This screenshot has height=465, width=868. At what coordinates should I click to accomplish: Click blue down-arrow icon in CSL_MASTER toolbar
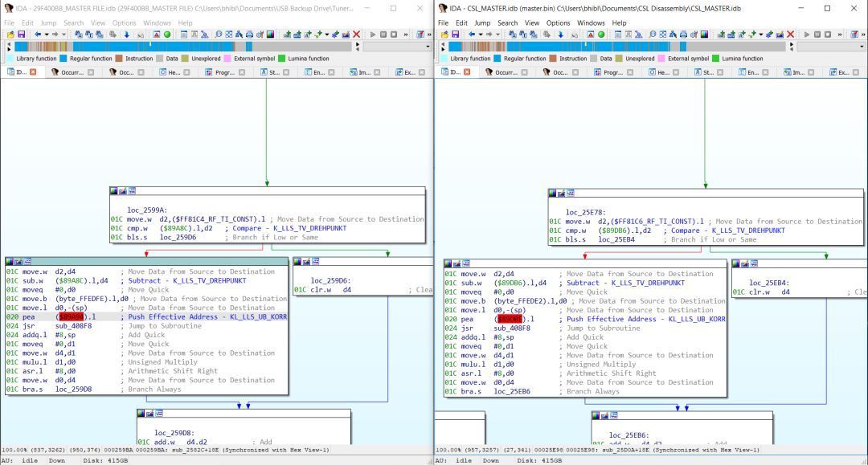pyautogui.click(x=560, y=35)
